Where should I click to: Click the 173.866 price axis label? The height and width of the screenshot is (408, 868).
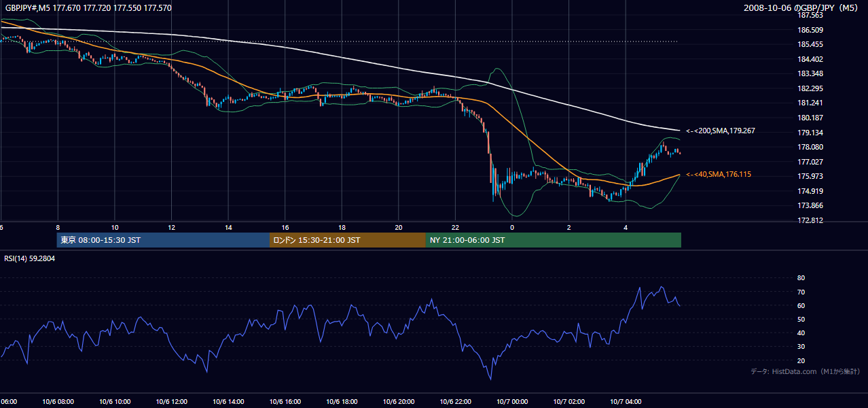[x=810, y=205]
